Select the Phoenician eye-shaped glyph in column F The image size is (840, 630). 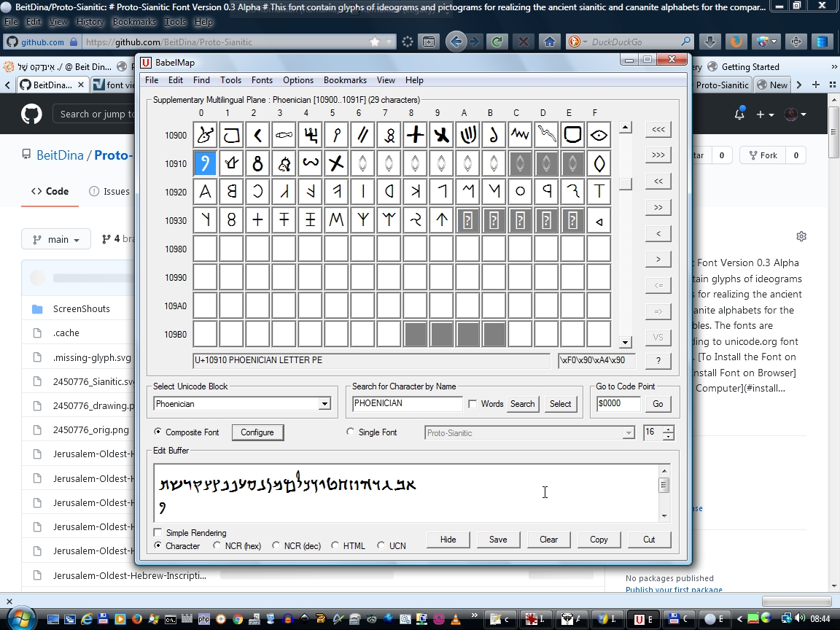click(x=599, y=135)
